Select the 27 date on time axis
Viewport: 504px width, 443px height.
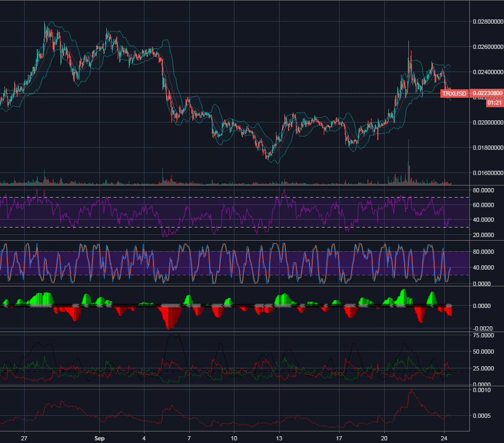point(24,438)
